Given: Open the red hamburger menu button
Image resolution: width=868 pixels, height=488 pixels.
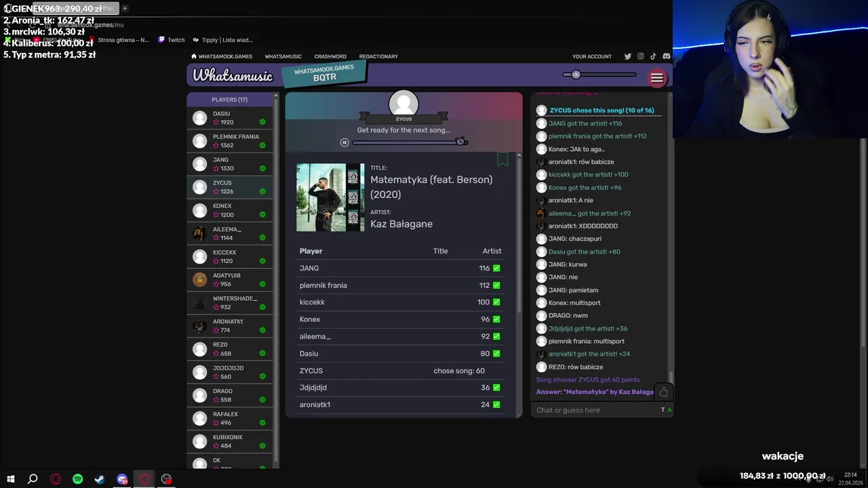Looking at the screenshot, I should [656, 78].
